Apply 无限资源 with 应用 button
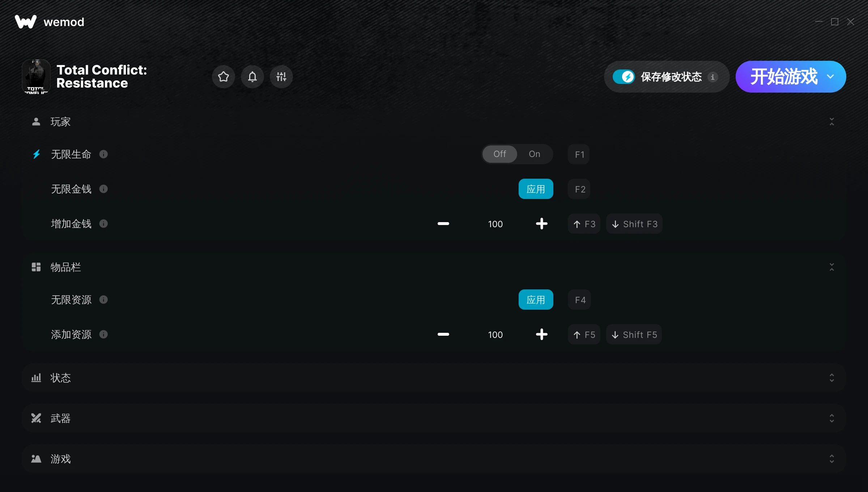 pyautogui.click(x=536, y=300)
